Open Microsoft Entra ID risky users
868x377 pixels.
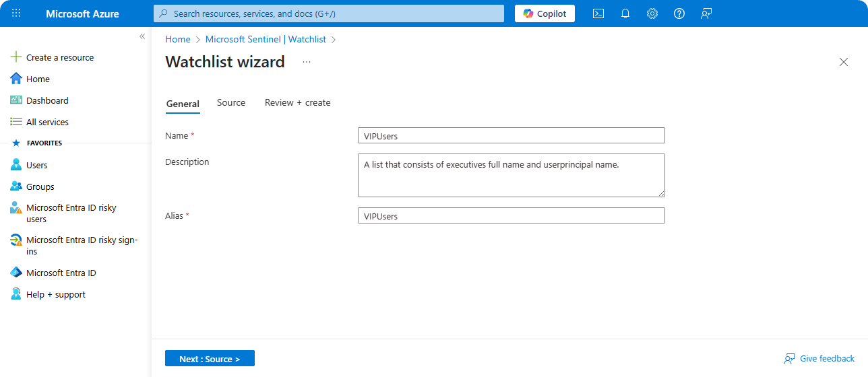coord(71,213)
